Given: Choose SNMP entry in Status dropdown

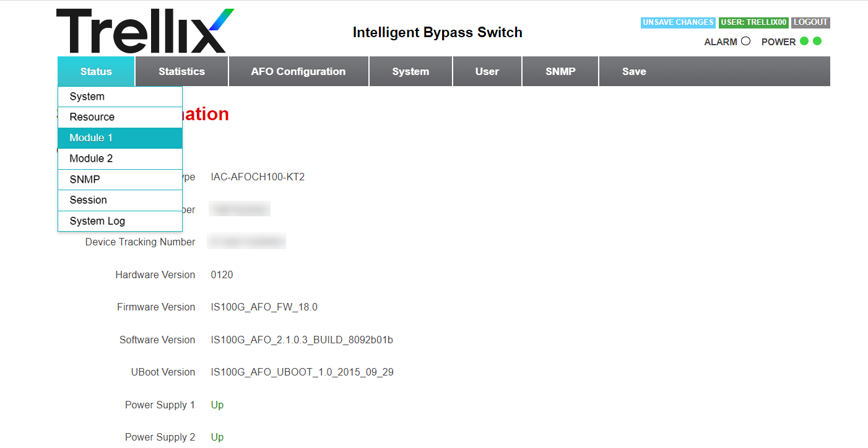Looking at the screenshot, I should [x=120, y=180].
